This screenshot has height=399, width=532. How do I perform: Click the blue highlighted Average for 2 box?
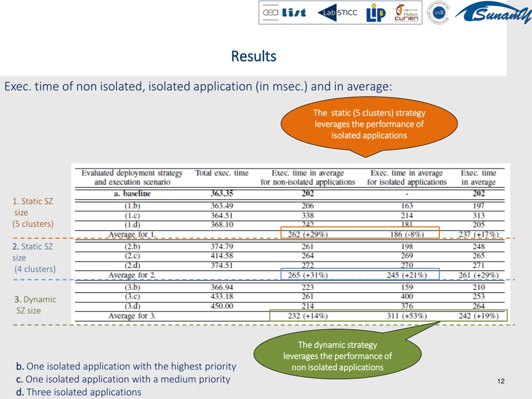pyautogui.click(x=360, y=274)
